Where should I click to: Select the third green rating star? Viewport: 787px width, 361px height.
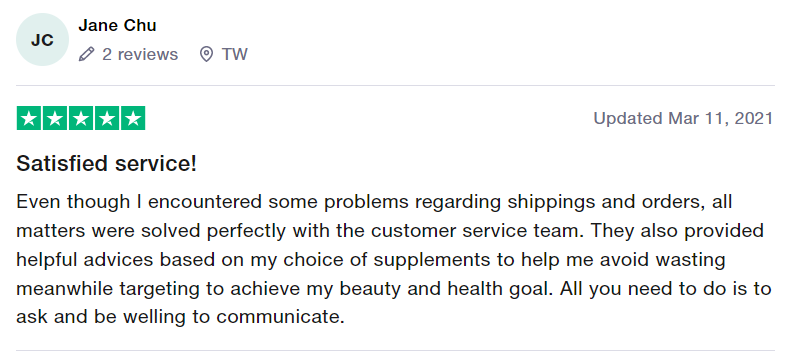[x=81, y=118]
